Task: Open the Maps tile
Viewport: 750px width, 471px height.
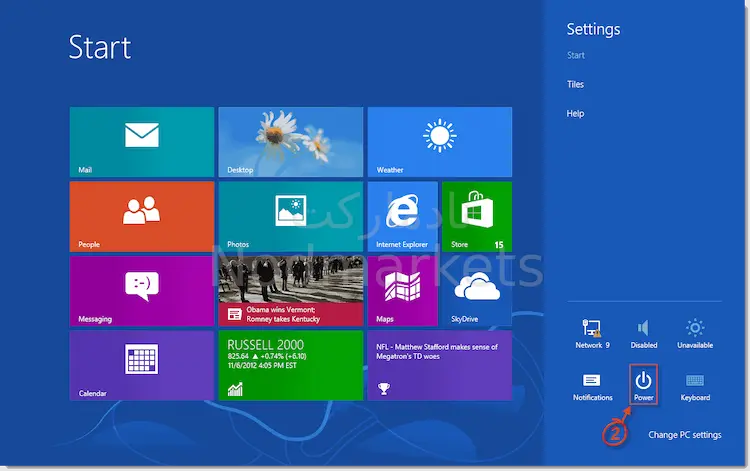Action: pos(402,290)
